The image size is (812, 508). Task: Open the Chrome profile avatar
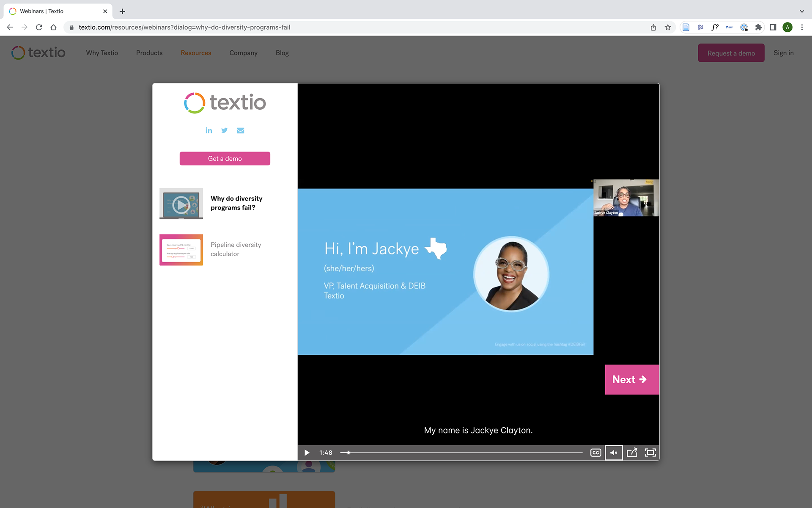pos(787,27)
